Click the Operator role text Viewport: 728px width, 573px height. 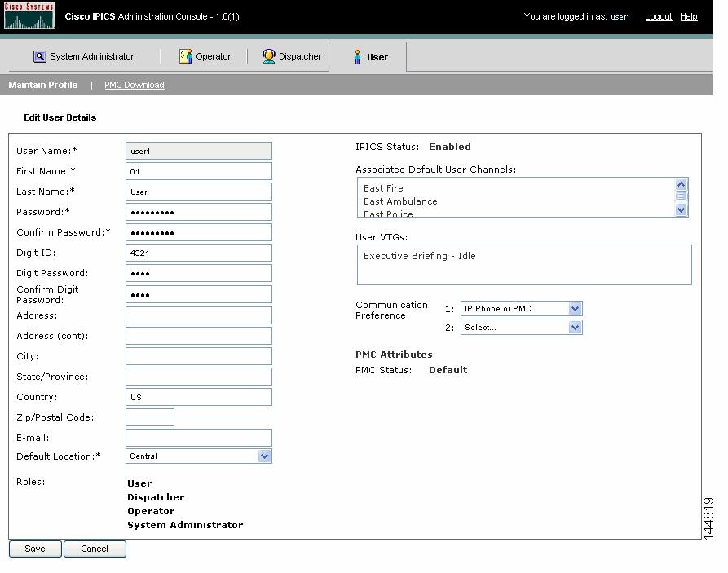[151, 511]
